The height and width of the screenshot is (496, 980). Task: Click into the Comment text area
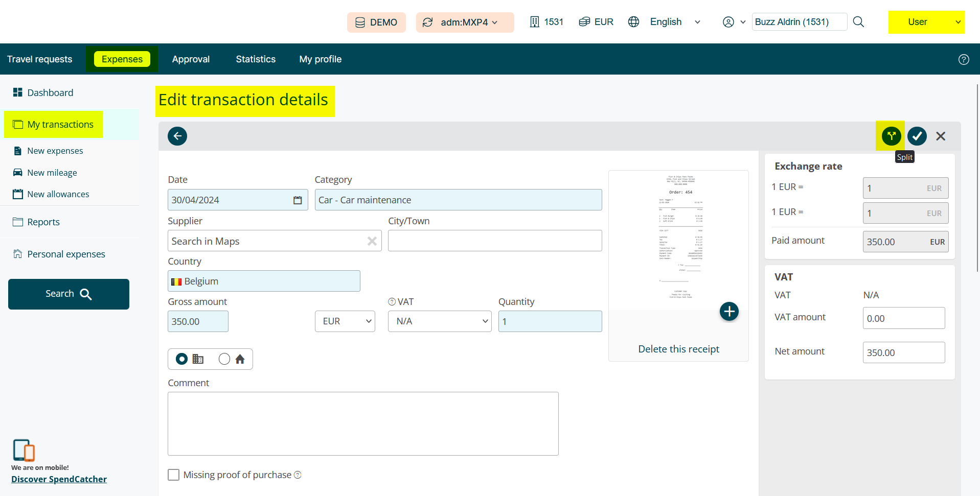pos(363,423)
